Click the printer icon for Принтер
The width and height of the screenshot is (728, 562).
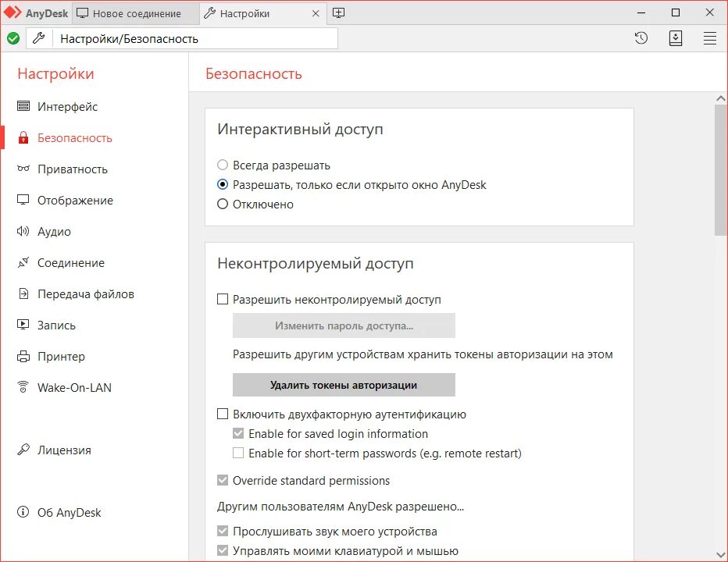[23, 357]
